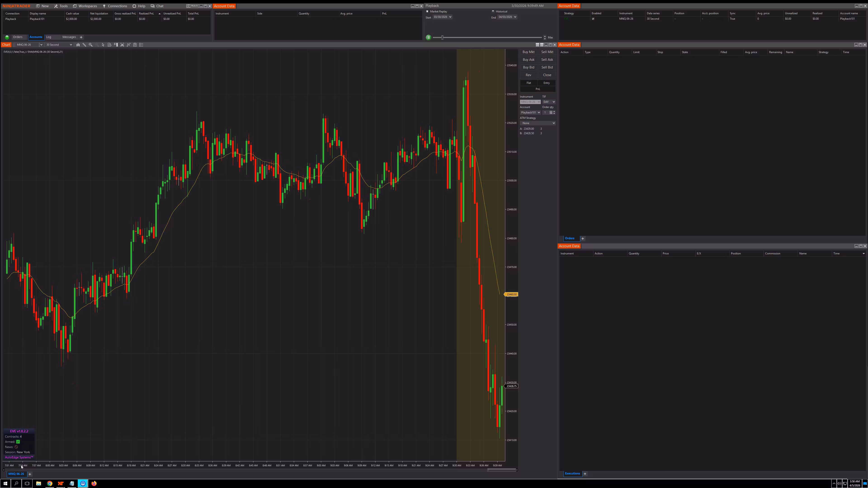Image resolution: width=868 pixels, height=488 pixels.
Task: Open the bar type selector icon
Action: click(78, 45)
